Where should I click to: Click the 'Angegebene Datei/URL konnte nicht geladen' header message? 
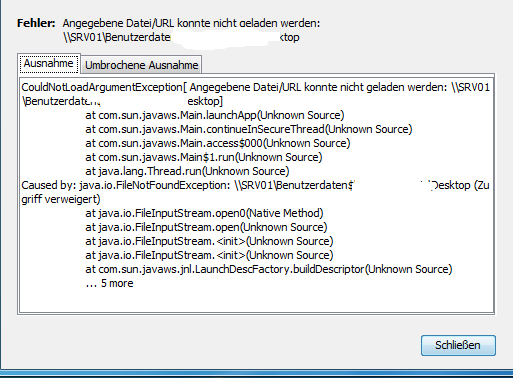pos(191,23)
